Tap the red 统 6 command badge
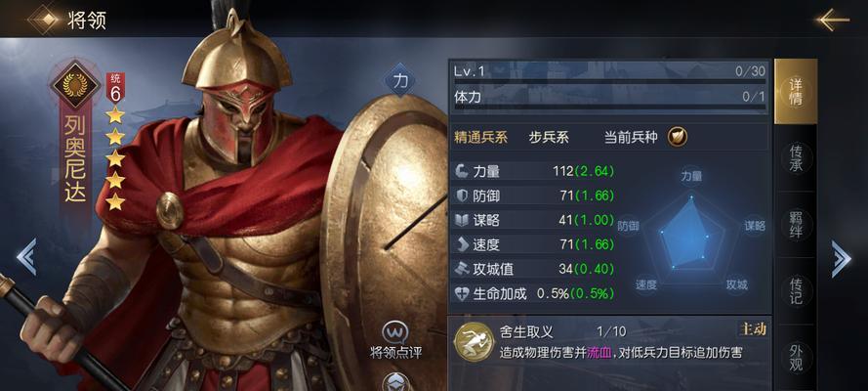Image resolution: width=868 pixels, height=391 pixels. pyautogui.click(x=115, y=88)
